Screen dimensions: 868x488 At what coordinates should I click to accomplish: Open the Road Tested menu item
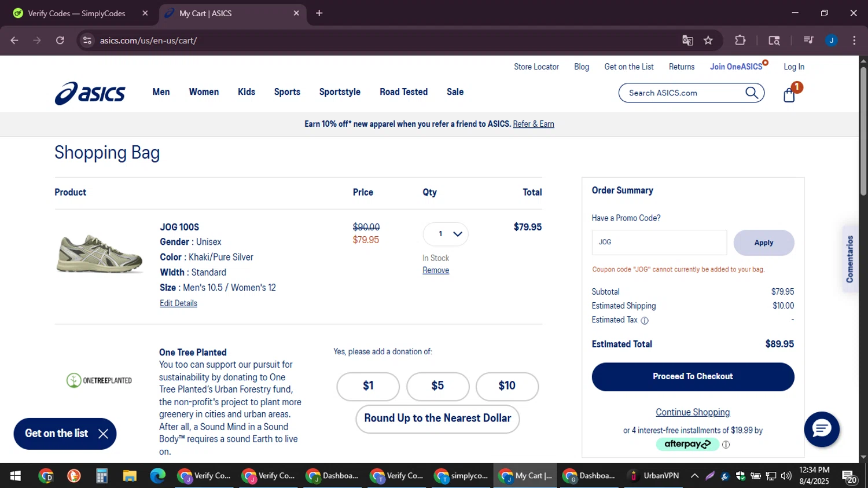403,92
